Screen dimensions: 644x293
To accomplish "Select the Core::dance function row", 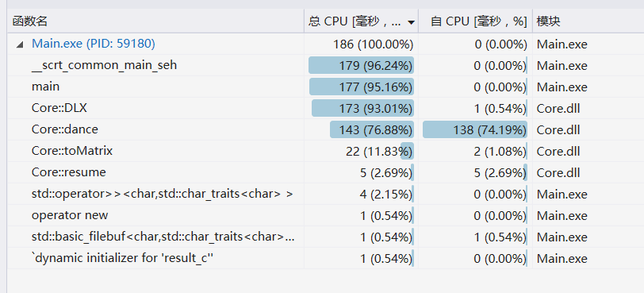I will 325,129.
